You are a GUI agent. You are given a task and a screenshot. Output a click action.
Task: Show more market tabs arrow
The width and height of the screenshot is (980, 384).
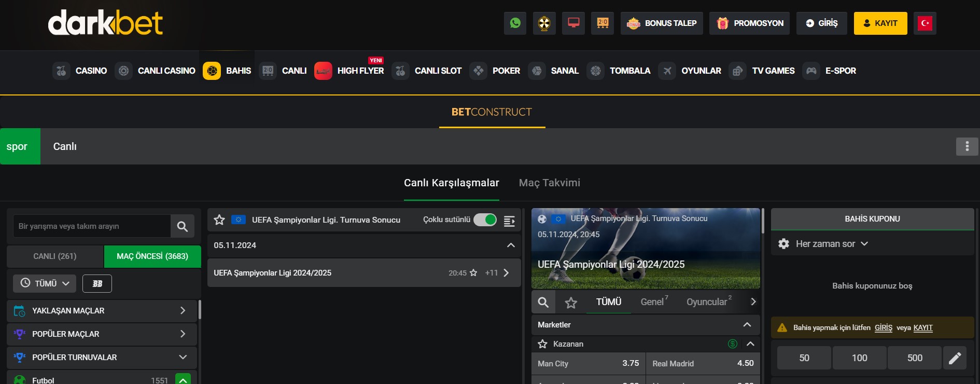coord(753,302)
